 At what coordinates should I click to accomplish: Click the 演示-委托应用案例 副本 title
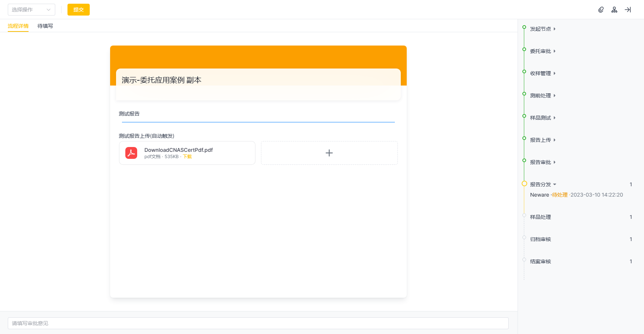click(x=161, y=80)
